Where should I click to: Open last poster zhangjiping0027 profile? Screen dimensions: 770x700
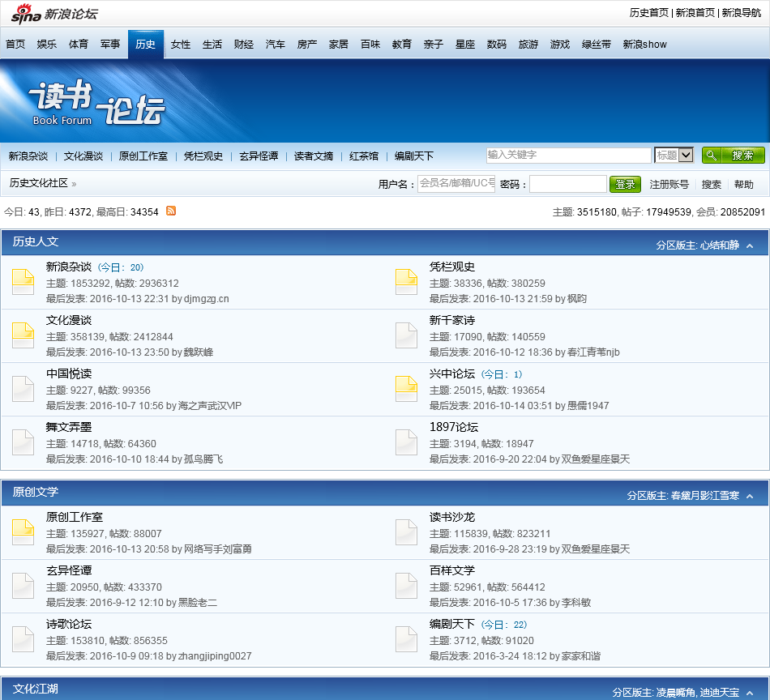coord(215,655)
